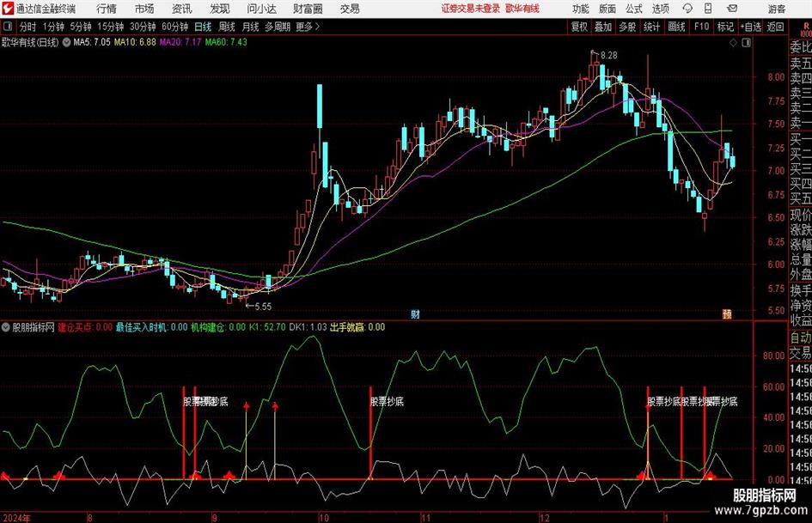Click the 复权 toolbar button

tap(579, 27)
